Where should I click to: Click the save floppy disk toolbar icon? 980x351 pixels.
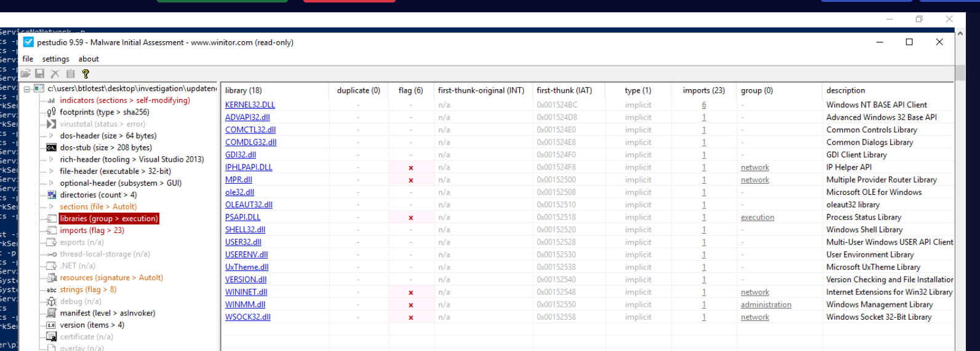point(40,74)
